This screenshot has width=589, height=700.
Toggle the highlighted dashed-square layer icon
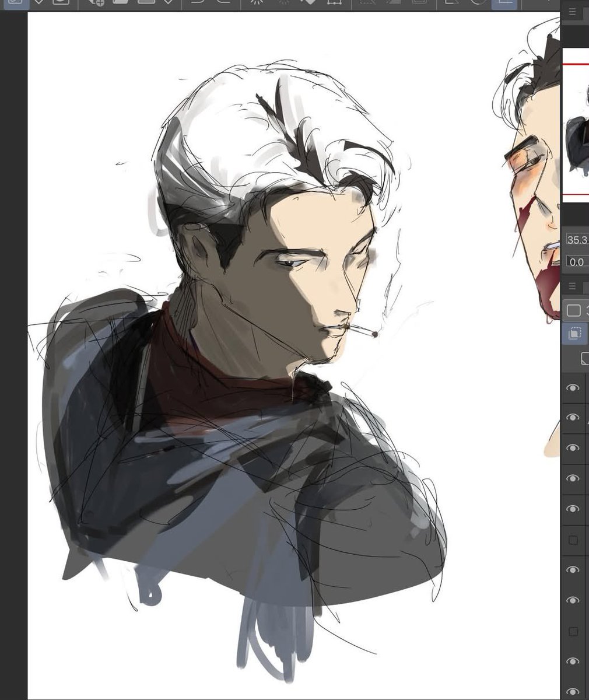click(x=574, y=334)
